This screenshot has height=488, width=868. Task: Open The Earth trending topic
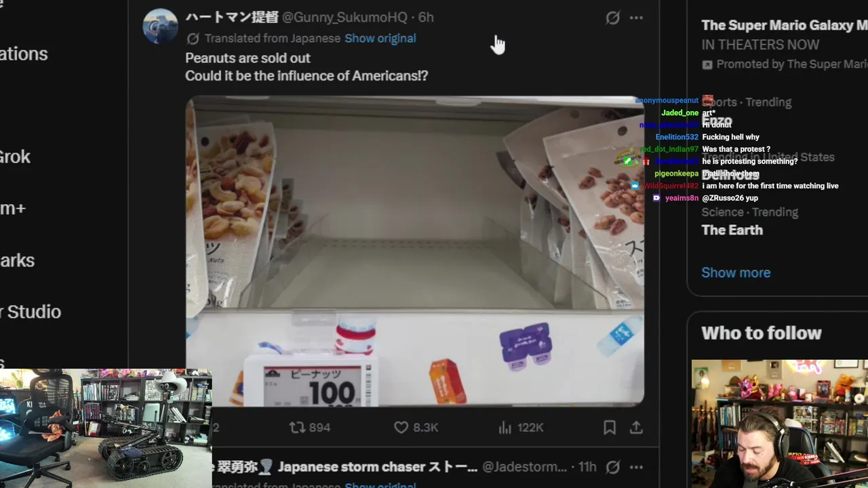coord(732,230)
